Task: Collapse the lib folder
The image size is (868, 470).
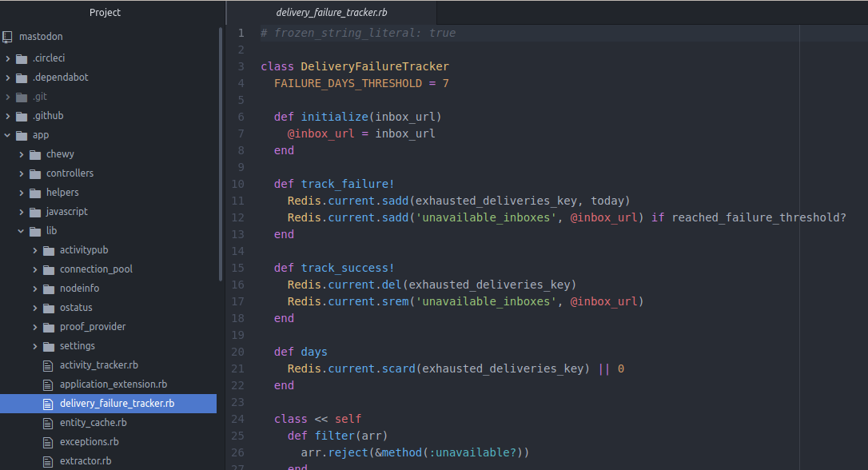Action: (21, 230)
